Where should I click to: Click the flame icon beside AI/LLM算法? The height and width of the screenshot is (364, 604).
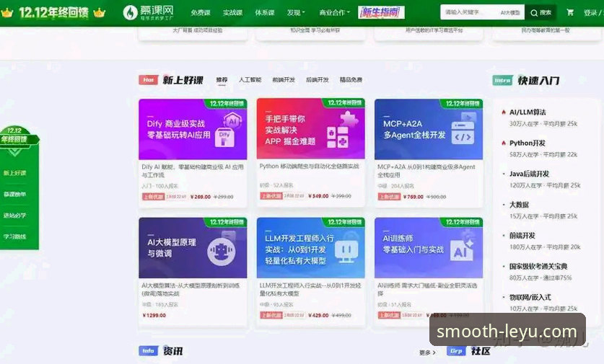coord(504,112)
